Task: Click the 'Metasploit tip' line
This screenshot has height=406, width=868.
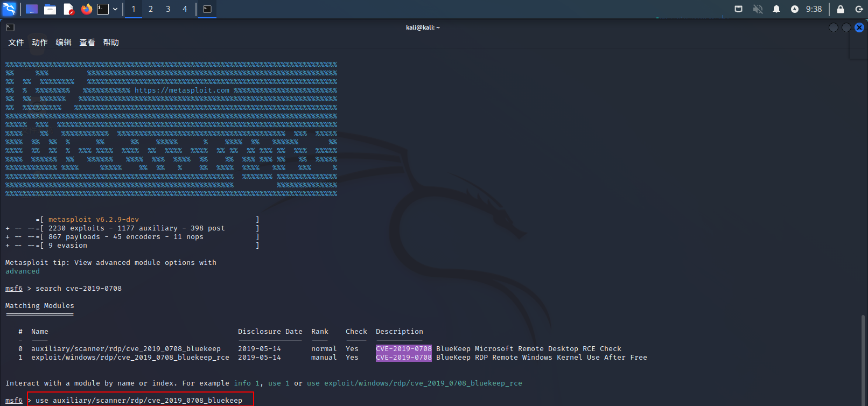Action: [x=111, y=263]
